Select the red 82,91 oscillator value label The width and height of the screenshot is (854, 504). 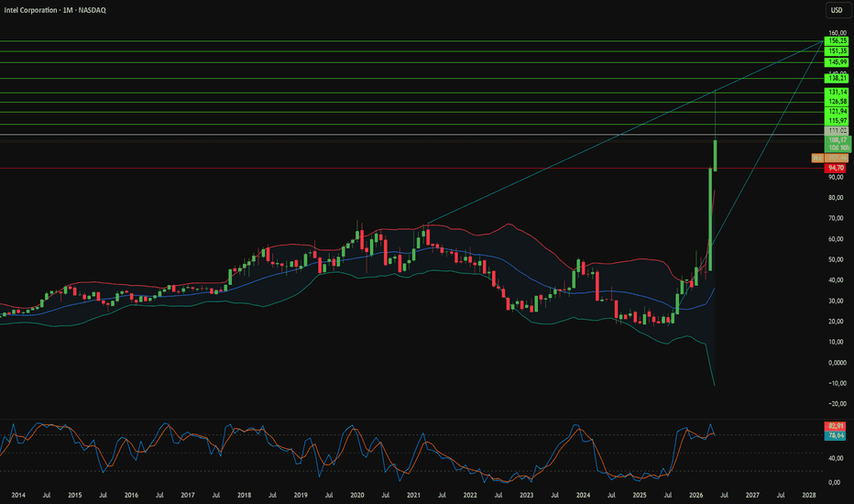coord(836,426)
